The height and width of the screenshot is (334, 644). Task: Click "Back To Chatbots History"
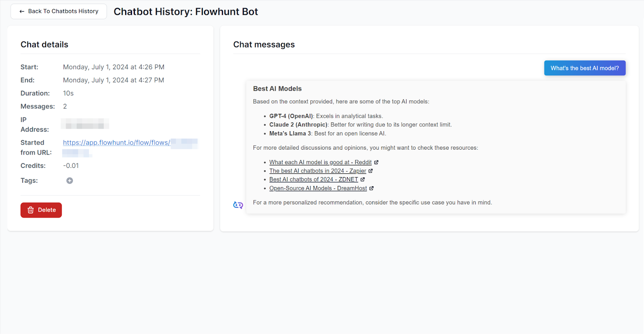pos(58,11)
